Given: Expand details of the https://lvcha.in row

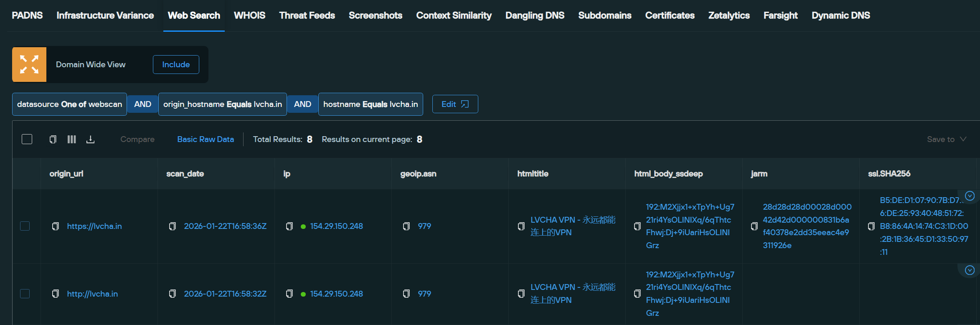Looking at the screenshot, I should 970,196.
